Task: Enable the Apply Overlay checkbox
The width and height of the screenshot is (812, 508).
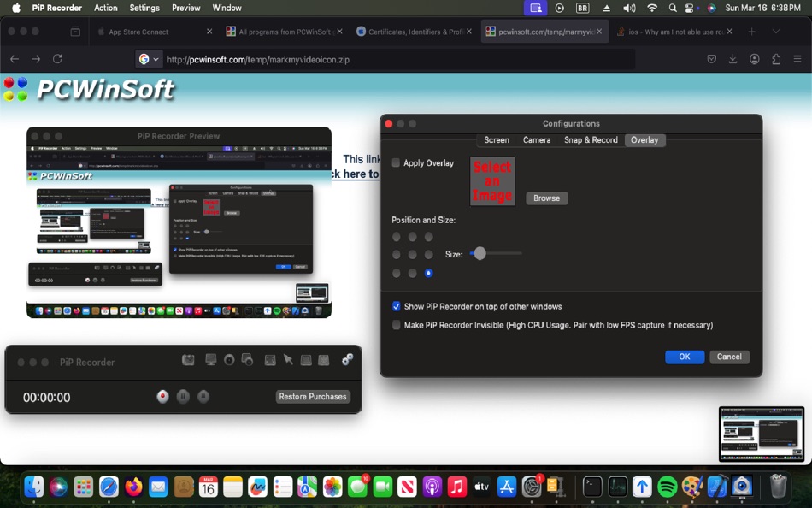Action: 396,162
